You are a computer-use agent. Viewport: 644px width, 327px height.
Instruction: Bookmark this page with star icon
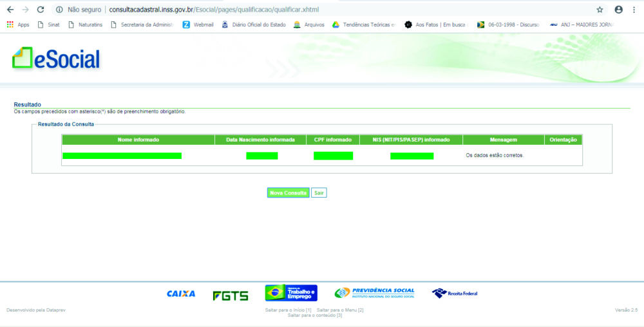600,10
